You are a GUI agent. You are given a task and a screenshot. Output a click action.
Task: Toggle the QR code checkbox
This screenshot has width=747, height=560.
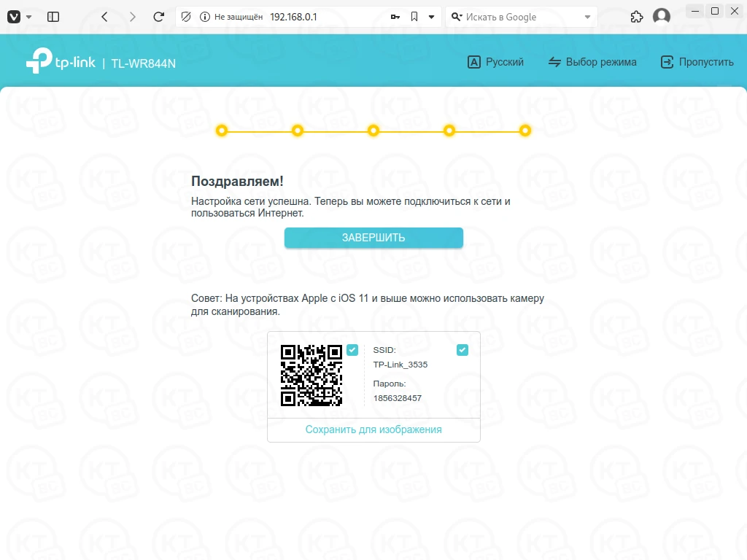click(352, 350)
